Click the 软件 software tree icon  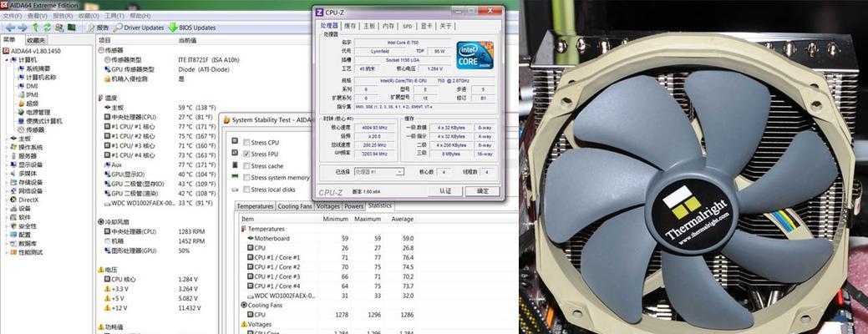pos(13,217)
